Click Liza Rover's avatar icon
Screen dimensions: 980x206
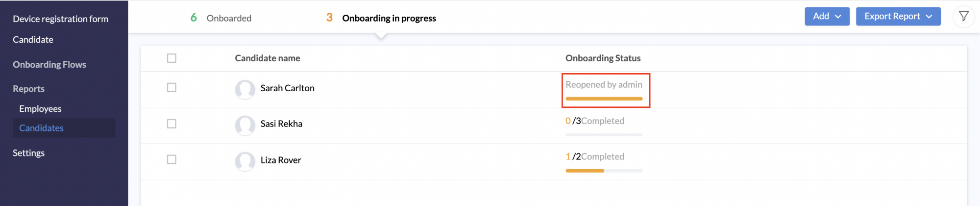245,161
